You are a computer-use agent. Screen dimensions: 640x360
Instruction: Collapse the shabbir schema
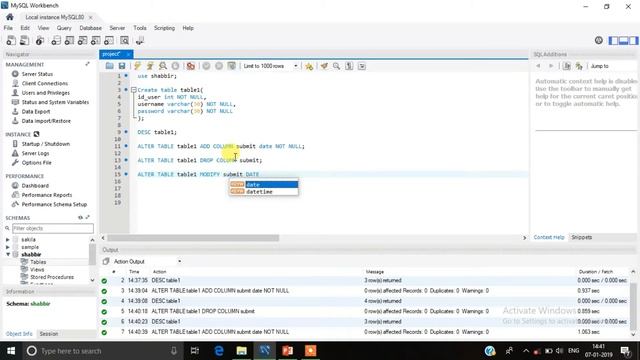pos(8,254)
